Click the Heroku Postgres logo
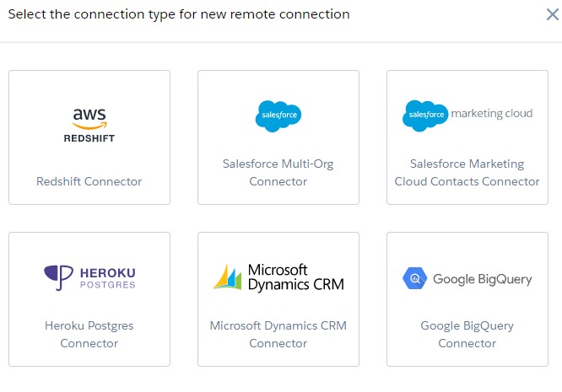Viewport: 562px width, 392px height. coord(89,277)
